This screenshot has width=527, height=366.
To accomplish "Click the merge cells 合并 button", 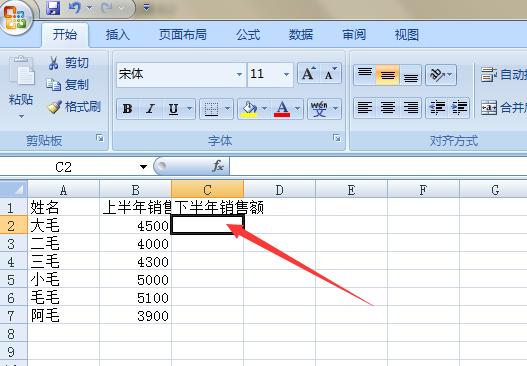I will point(503,108).
